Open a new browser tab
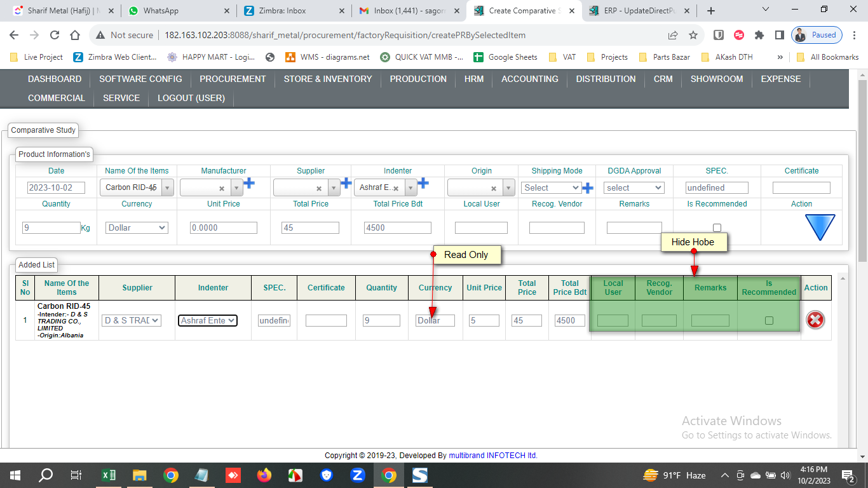Viewport: 868px width, 488px height. coord(711,11)
